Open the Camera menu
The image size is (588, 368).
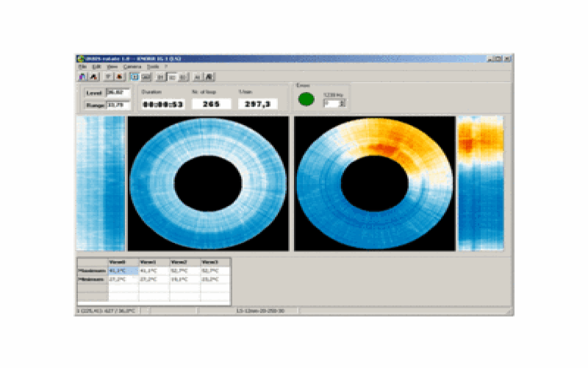point(132,66)
